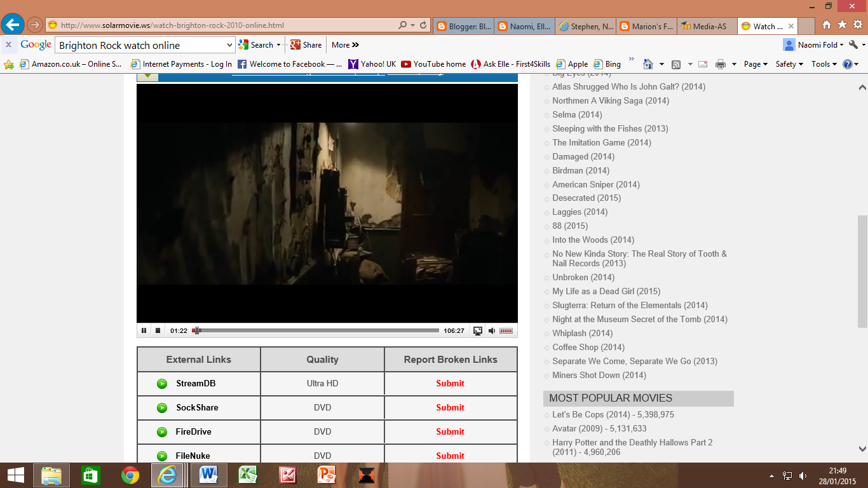Switch to the Naomi, Ell... tab

click(x=524, y=26)
